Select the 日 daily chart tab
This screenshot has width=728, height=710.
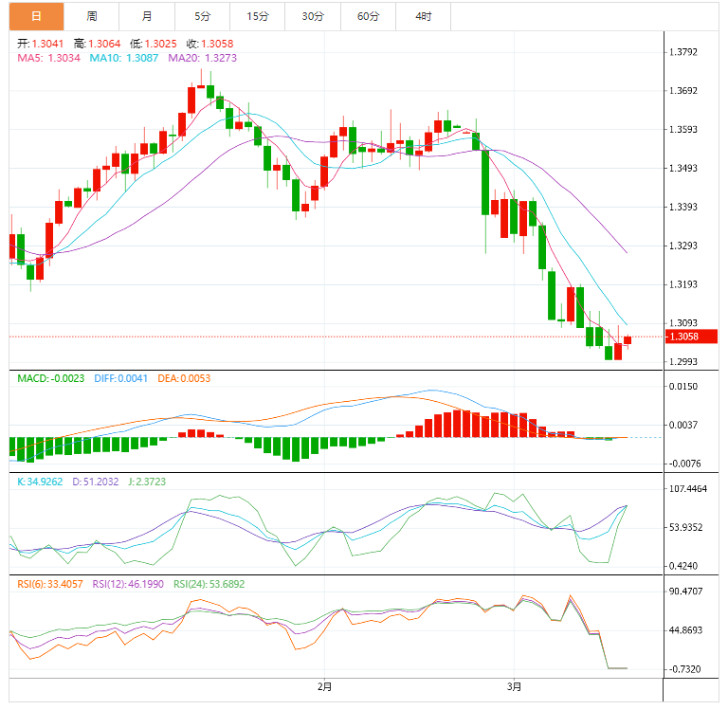tap(37, 16)
